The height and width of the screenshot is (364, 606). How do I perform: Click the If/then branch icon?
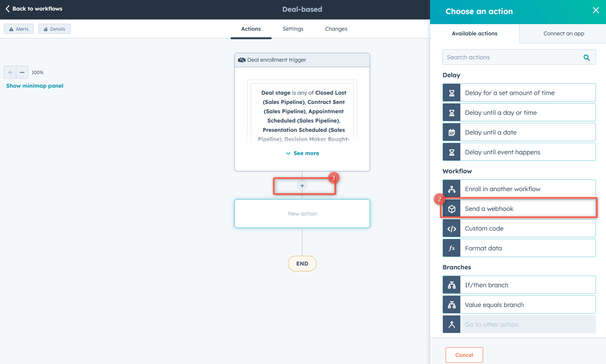451,284
